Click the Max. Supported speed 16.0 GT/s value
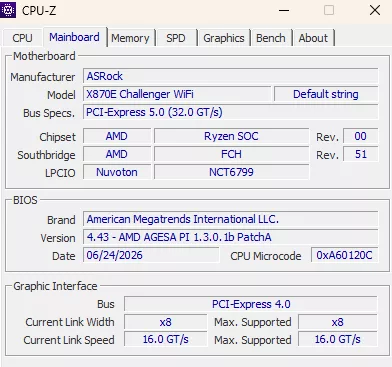The height and width of the screenshot is (367, 392). 338,339
